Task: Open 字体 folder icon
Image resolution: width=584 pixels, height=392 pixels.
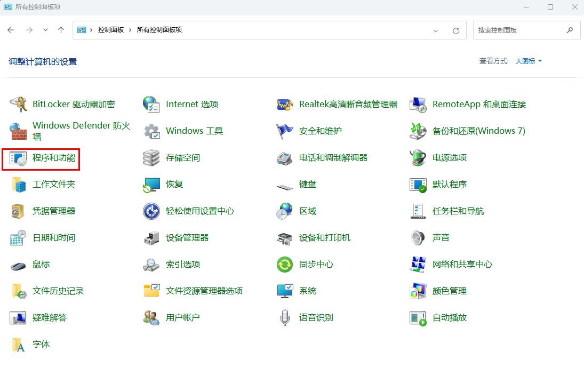Action: [x=18, y=345]
